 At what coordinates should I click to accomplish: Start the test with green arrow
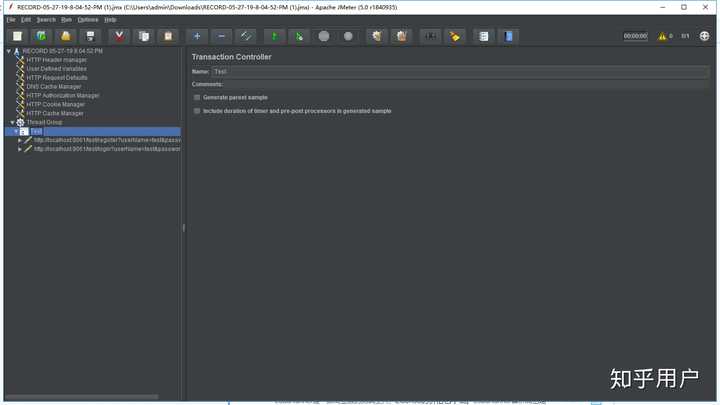275,36
